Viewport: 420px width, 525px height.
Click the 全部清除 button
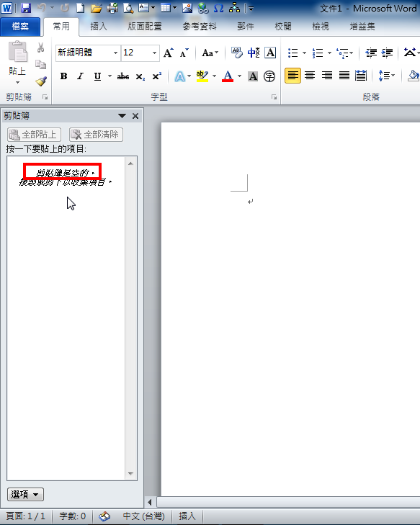(x=96, y=135)
